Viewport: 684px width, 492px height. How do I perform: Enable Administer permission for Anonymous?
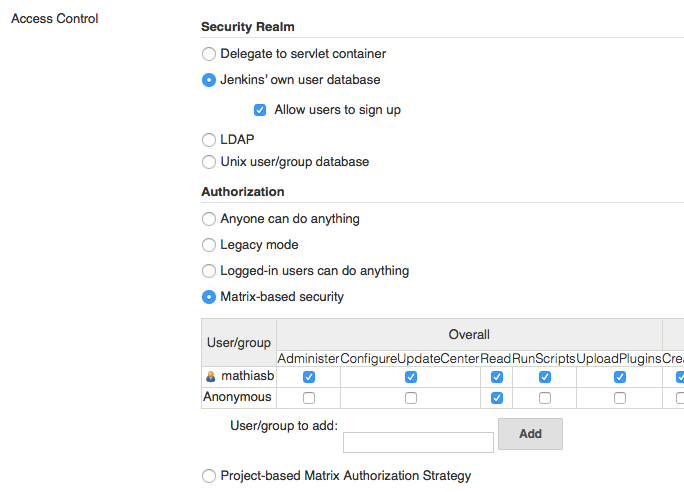(309, 398)
